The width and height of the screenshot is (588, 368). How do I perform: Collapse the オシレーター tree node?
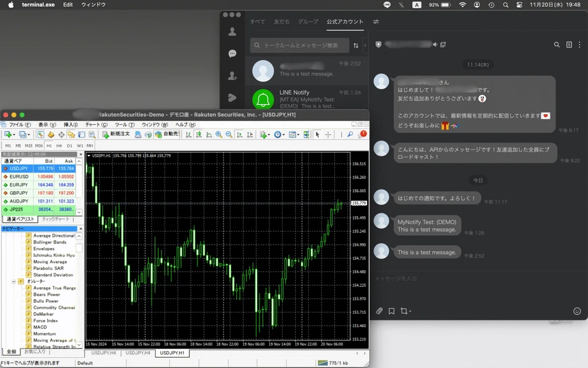14,282
